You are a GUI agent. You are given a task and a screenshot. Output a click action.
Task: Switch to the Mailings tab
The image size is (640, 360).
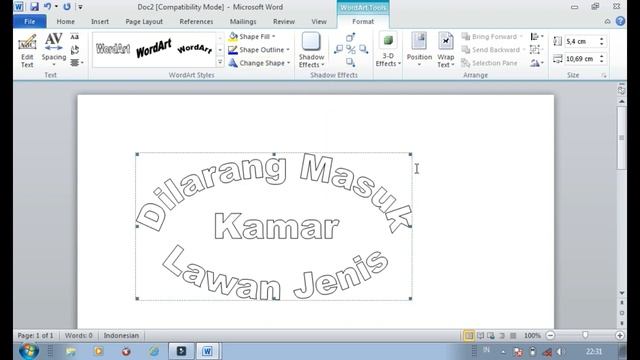tap(243, 22)
